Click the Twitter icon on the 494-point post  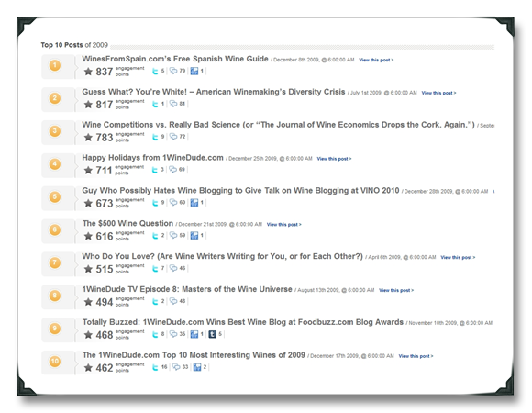pyautogui.click(x=155, y=302)
